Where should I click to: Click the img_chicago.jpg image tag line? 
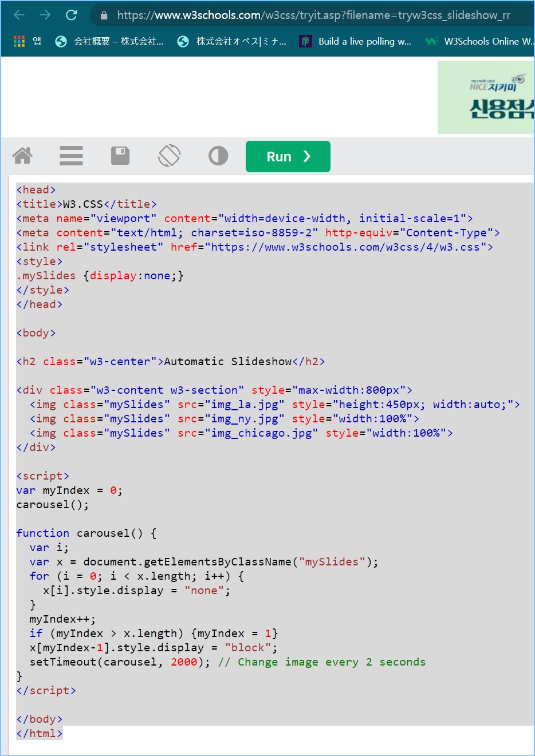[241, 433]
